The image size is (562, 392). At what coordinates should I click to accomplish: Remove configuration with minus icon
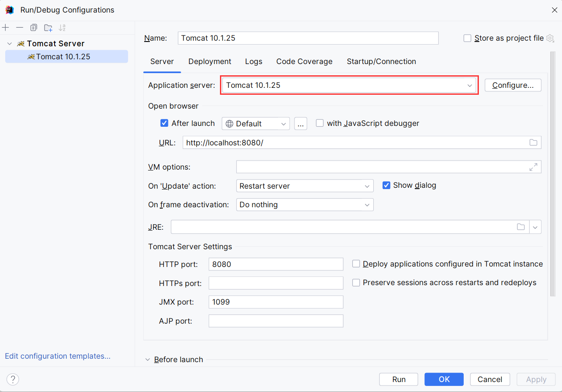19,28
